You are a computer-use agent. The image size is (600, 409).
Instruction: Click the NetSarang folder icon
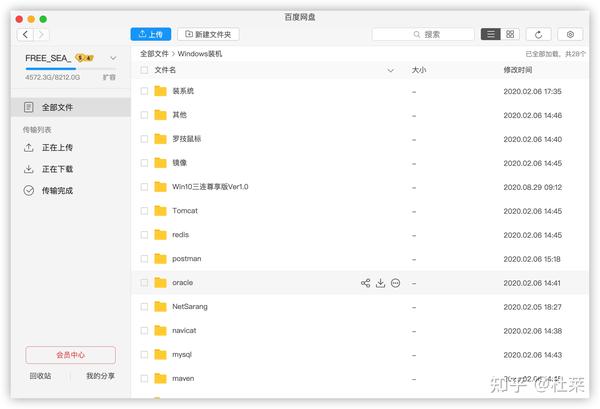click(160, 306)
